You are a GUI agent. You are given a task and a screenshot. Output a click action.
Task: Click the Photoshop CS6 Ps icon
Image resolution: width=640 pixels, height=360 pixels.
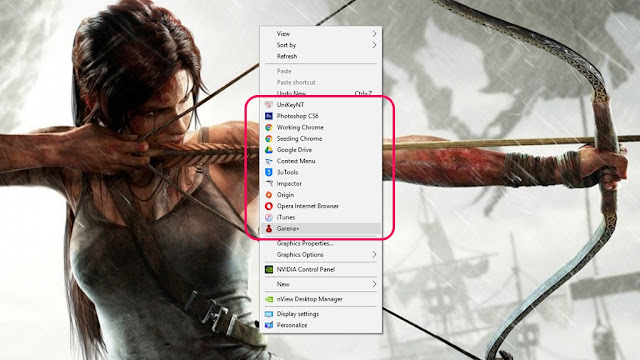(x=269, y=116)
